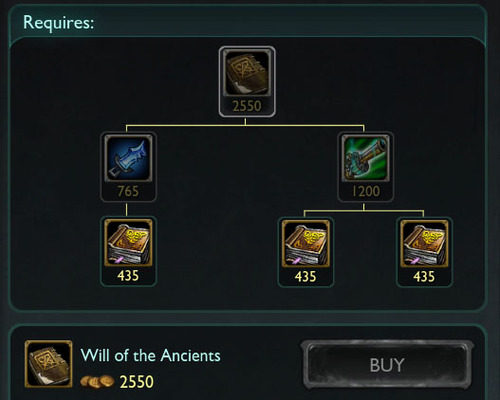Select the rightmost Amplifying Tome icon

pyautogui.click(x=424, y=243)
